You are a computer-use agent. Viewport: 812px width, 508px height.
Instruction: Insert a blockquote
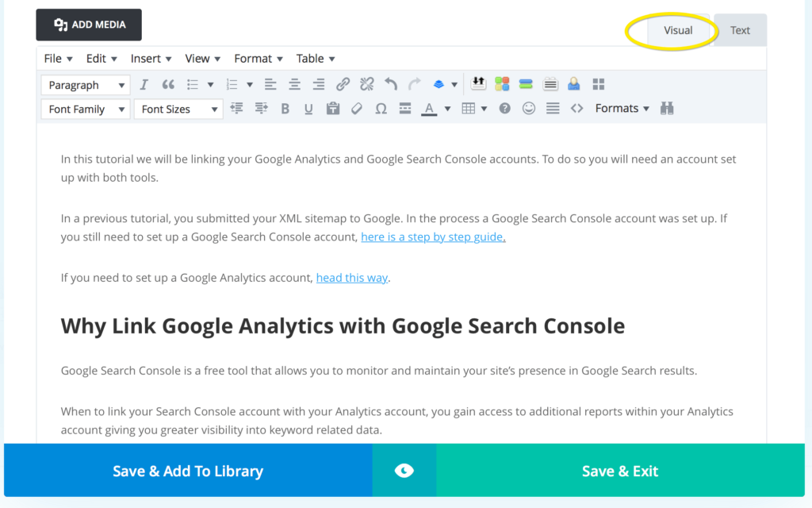pos(168,84)
